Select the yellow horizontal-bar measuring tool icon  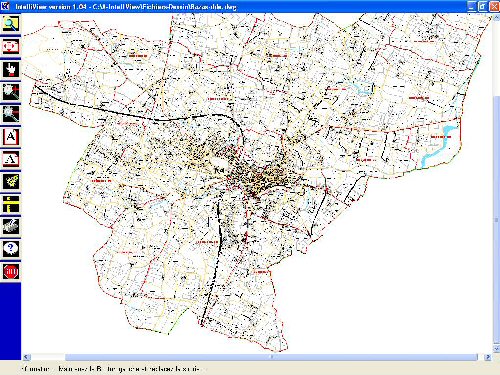tap(11, 204)
